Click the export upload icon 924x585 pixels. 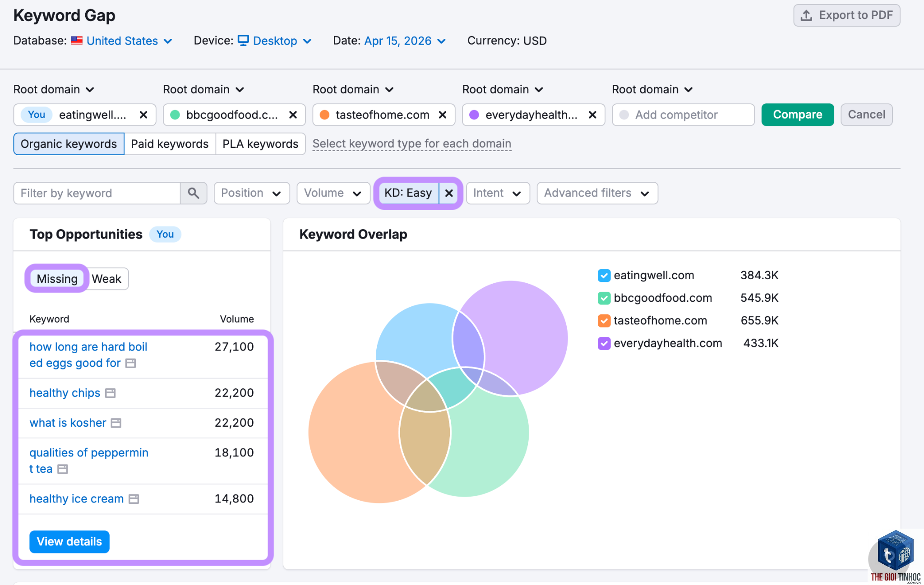click(806, 15)
